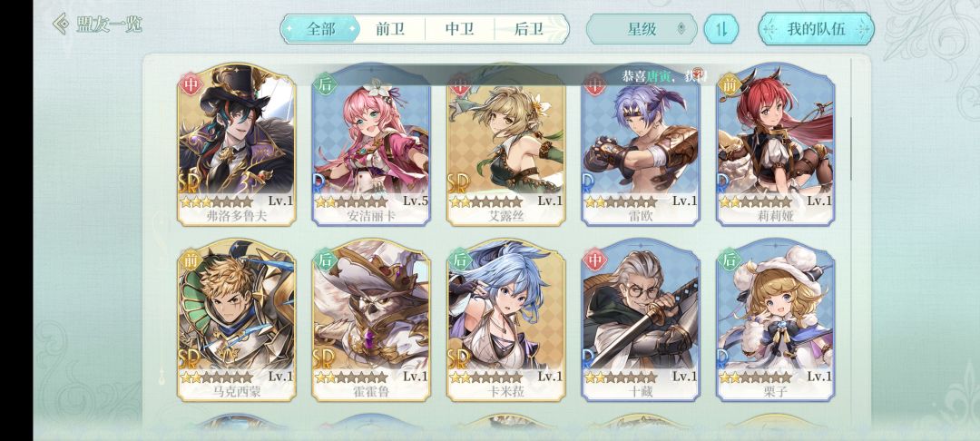
Task: Open the 艾露丝 character card
Action: tap(506, 145)
